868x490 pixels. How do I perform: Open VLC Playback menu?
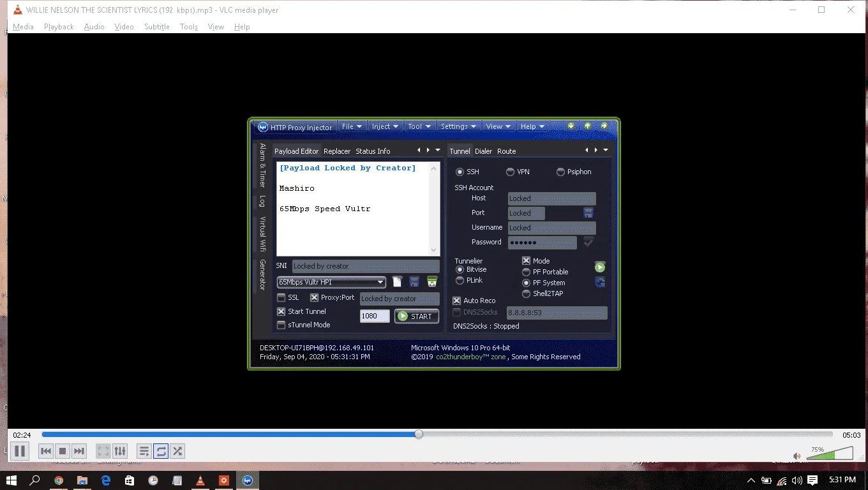tap(59, 27)
